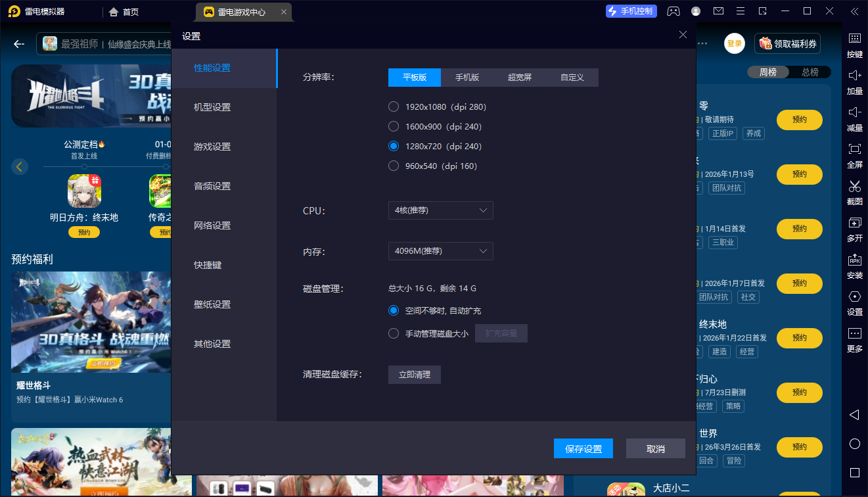The width and height of the screenshot is (868, 497).
Task: Open the user account icon in title bar
Action: (696, 11)
